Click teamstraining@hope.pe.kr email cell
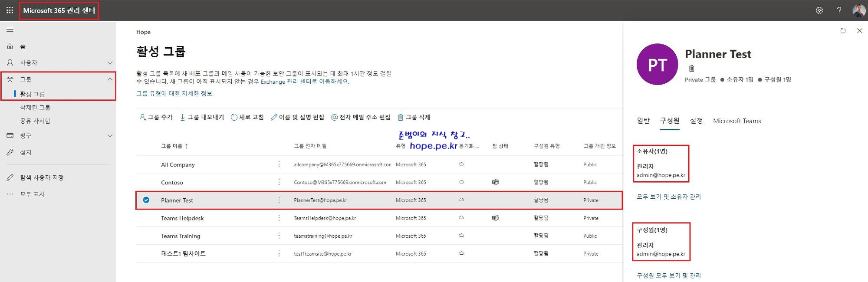The width and height of the screenshot is (868, 282). [323, 236]
